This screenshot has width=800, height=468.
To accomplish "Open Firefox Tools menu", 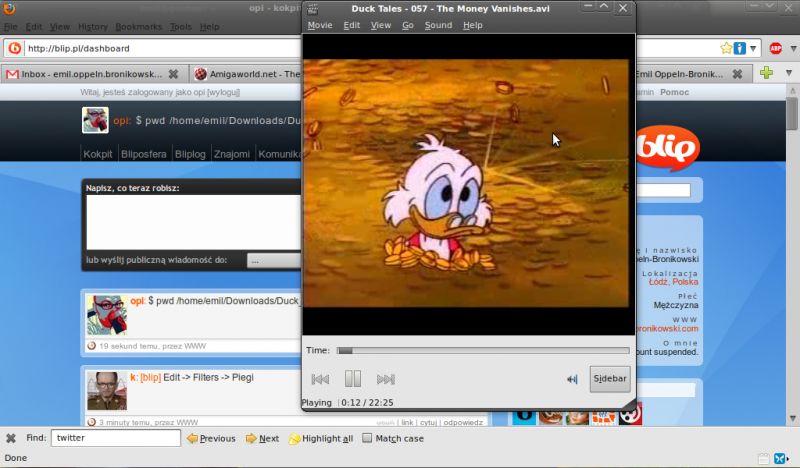I will tap(181, 27).
